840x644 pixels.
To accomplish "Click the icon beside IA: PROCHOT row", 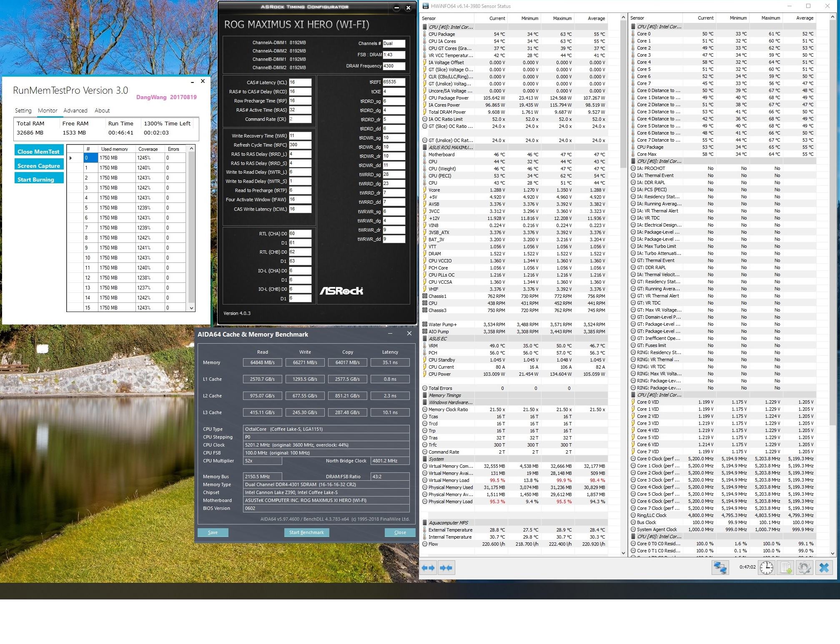I will tap(633, 168).
